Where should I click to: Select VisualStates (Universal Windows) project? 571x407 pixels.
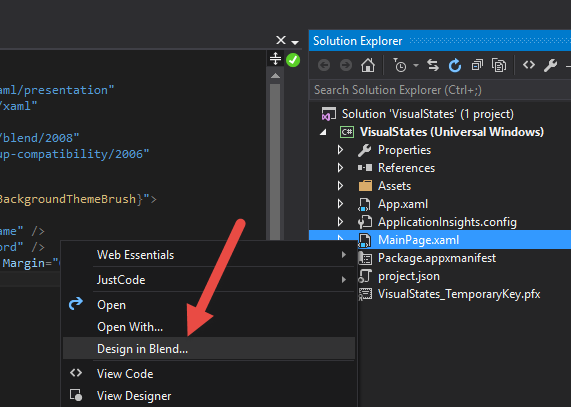pos(452,132)
